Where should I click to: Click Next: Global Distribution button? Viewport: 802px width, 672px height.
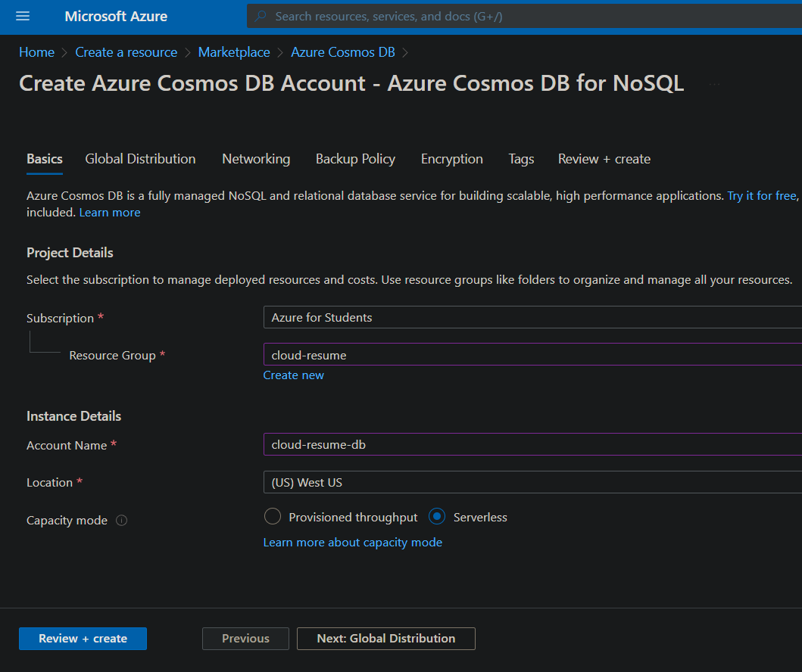(385, 638)
